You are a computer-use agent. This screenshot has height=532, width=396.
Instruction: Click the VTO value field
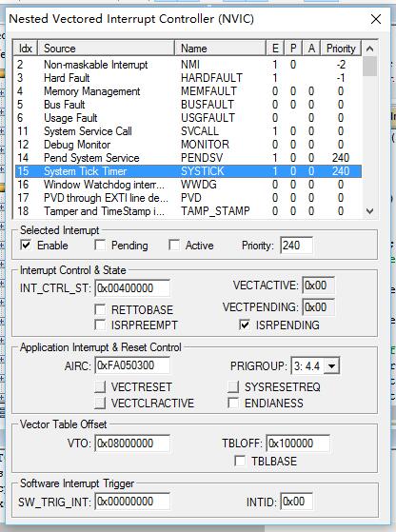point(132,443)
